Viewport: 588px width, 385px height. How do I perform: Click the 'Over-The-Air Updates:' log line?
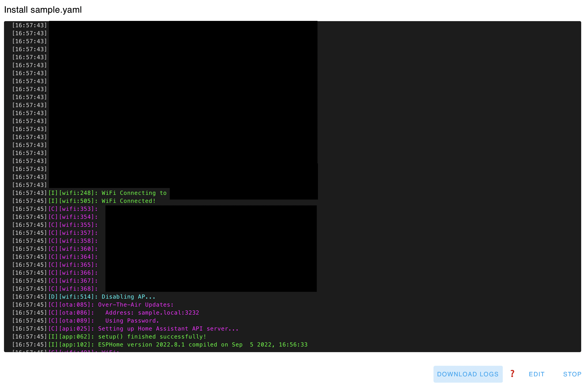click(136, 305)
